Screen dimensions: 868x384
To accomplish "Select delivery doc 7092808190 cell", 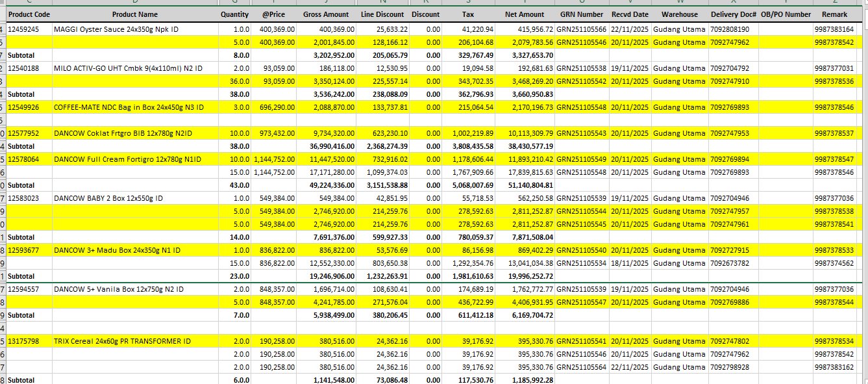I will tap(730, 29).
